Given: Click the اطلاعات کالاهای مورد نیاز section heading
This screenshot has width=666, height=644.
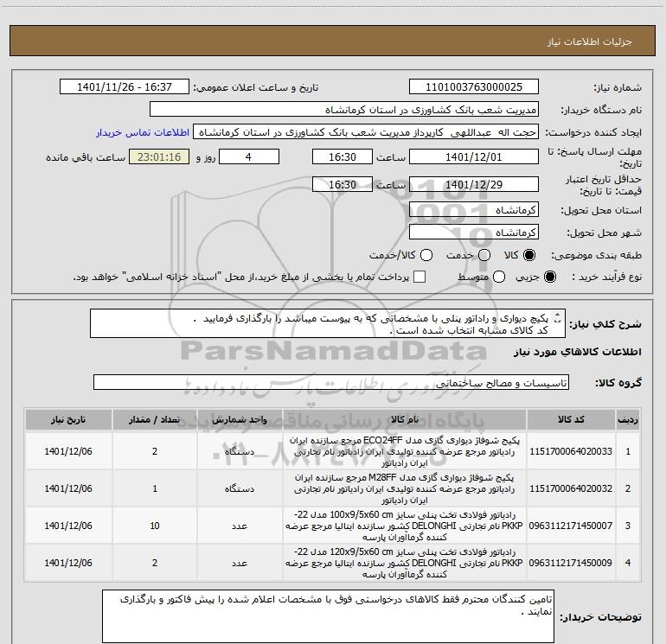Looking at the screenshot, I should (577, 352).
